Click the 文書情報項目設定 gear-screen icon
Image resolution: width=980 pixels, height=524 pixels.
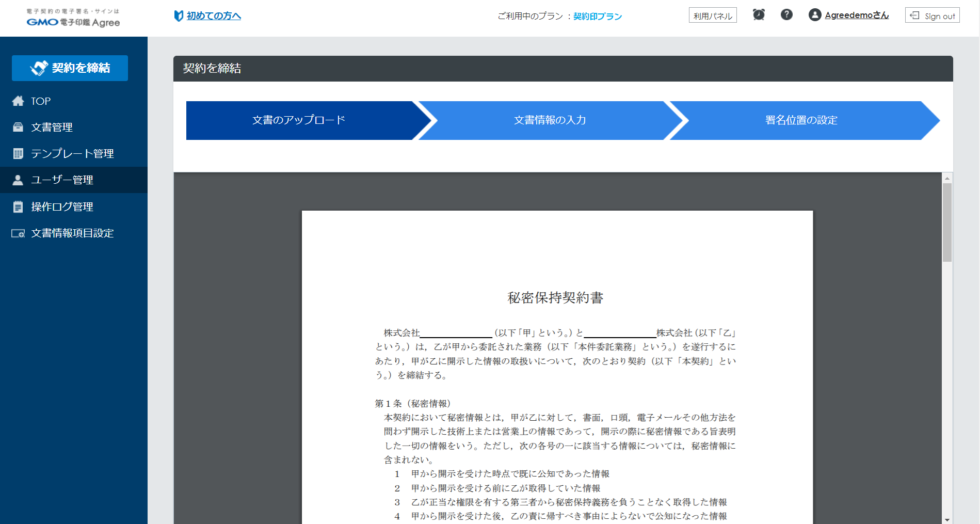(18, 233)
